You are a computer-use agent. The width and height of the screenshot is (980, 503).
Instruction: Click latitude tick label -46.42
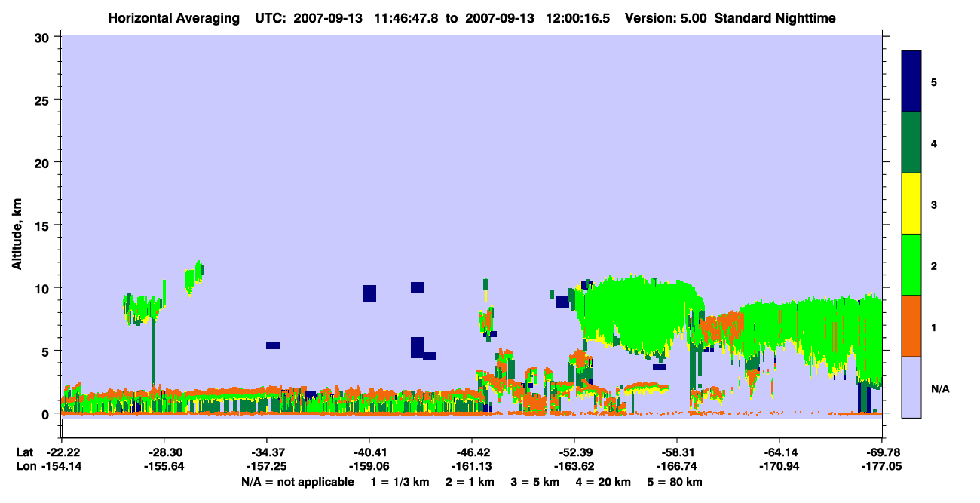(472, 452)
